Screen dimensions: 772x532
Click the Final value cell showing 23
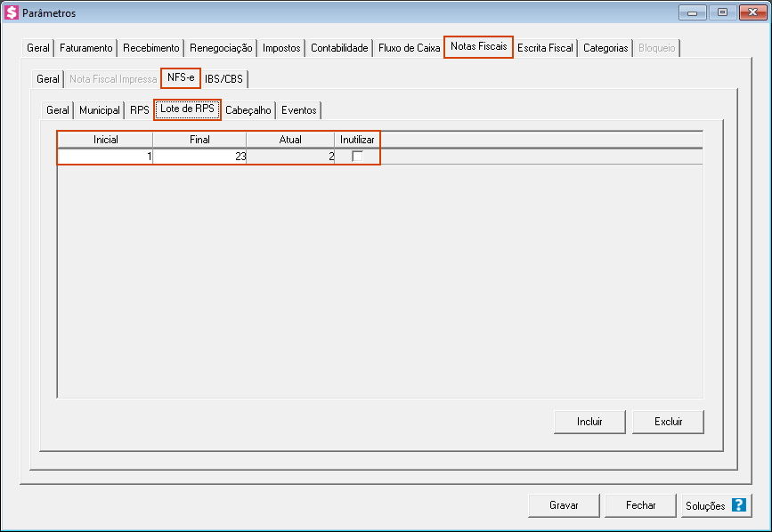[x=199, y=157]
